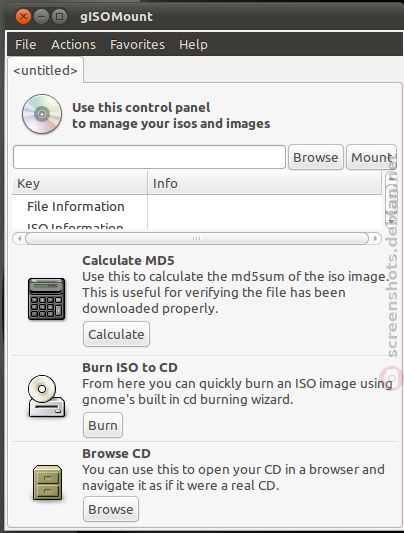Open the Actions menu
Screen dimensions: 404x533
73,45
